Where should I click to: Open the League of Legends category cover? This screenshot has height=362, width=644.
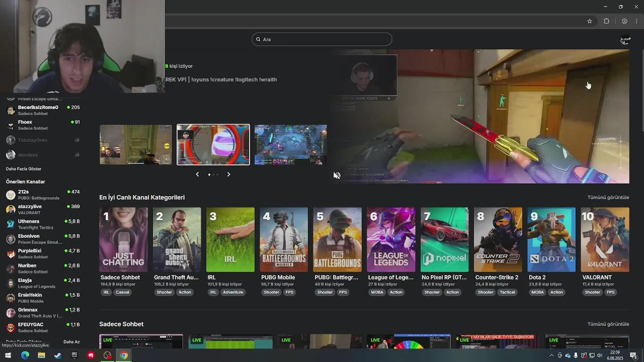(391, 240)
